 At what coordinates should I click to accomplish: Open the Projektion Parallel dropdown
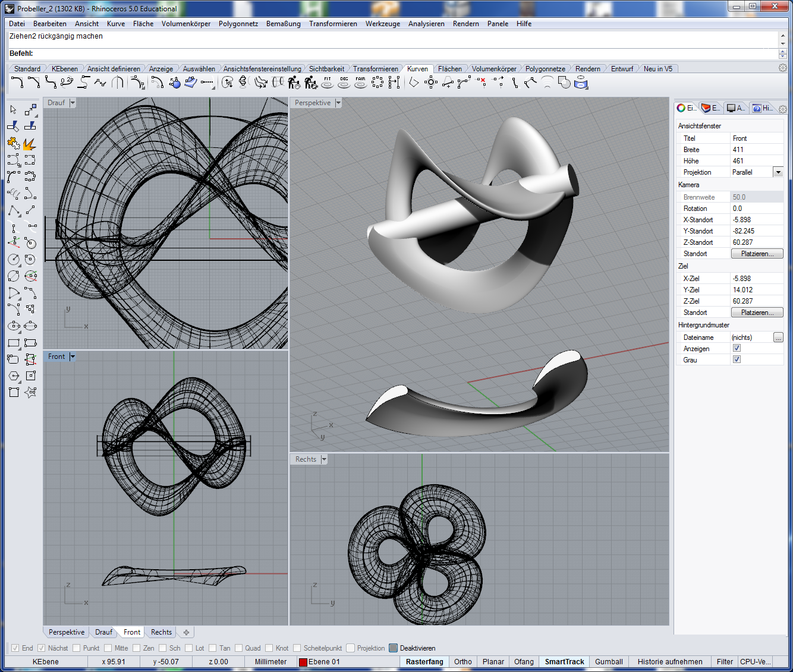[778, 172]
